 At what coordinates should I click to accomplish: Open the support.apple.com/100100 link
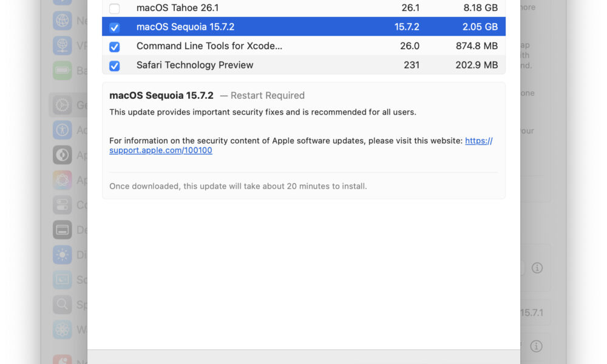(x=161, y=150)
